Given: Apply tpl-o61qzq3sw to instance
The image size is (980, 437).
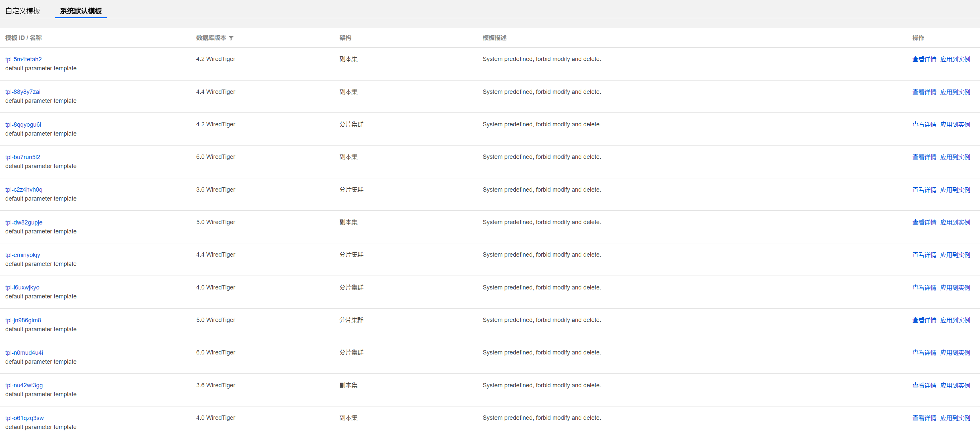Looking at the screenshot, I should click(x=954, y=418).
